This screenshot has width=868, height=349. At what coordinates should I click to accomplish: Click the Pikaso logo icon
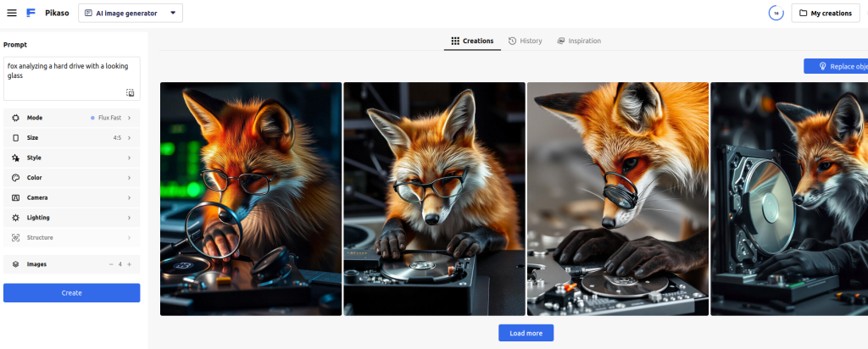(x=31, y=13)
